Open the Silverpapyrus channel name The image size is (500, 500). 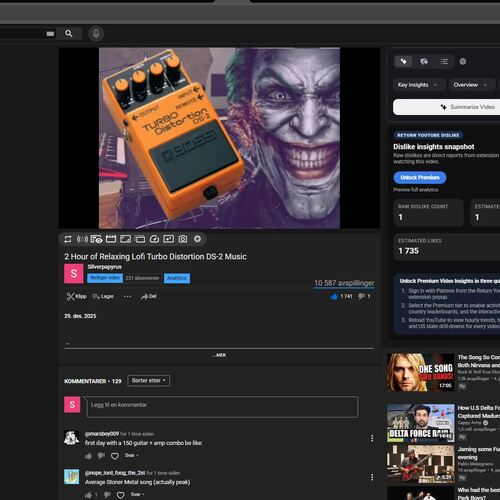click(x=105, y=267)
